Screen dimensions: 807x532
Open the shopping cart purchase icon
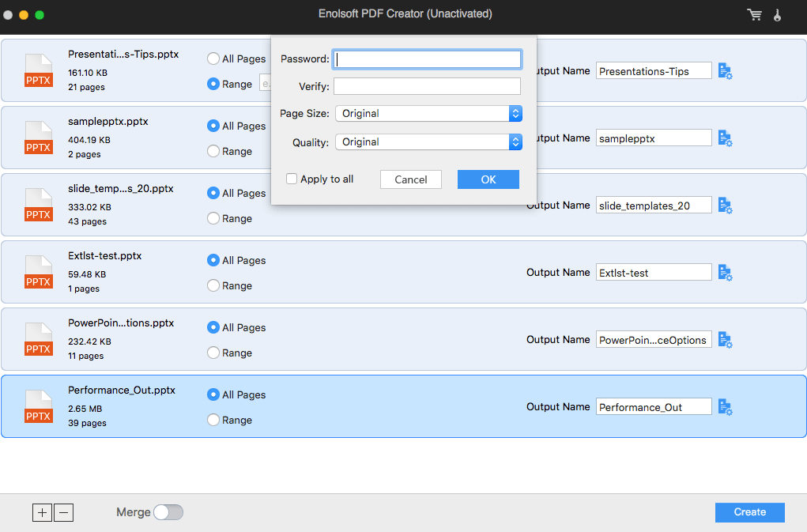pyautogui.click(x=755, y=15)
